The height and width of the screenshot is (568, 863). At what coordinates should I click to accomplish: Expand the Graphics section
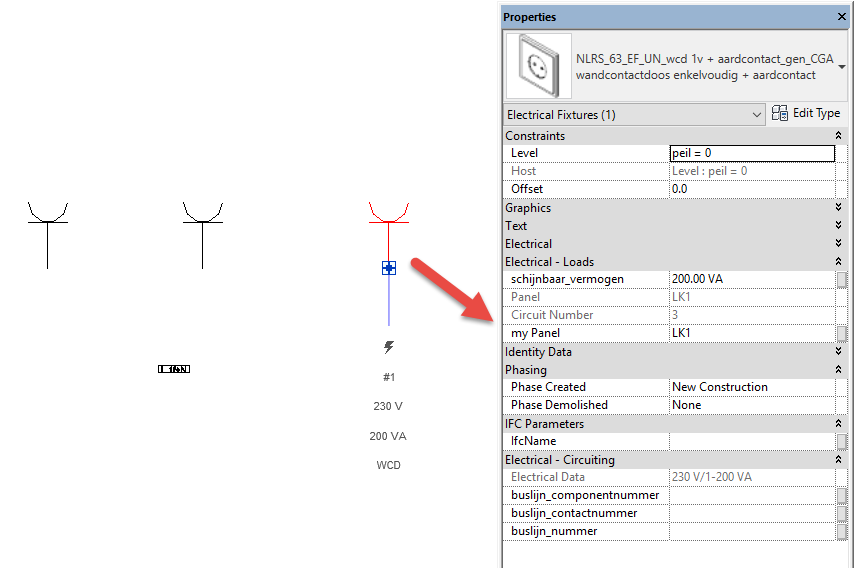(838, 207)
